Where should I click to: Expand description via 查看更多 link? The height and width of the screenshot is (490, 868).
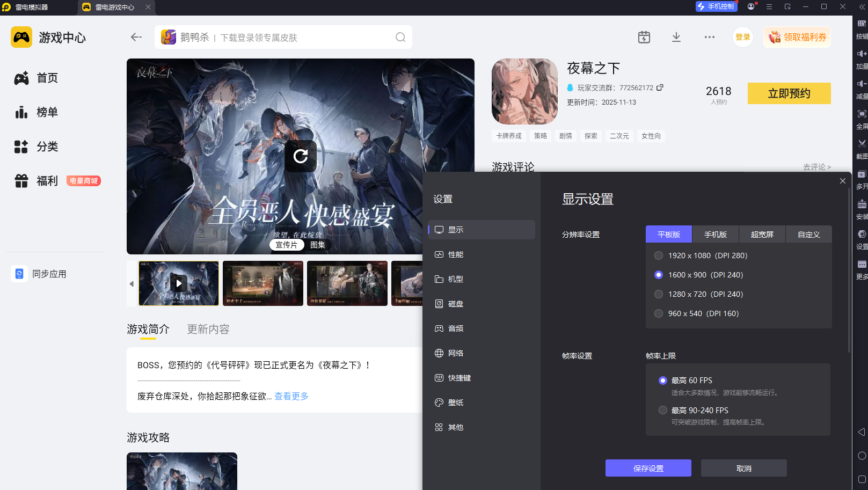(291, 396)
